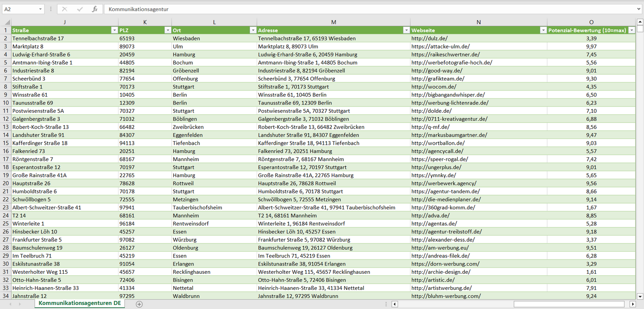Click the horizontal scrollbar right arrow
Image resolution: width=644 pixels, height=309 pixels.
(632, 304)
